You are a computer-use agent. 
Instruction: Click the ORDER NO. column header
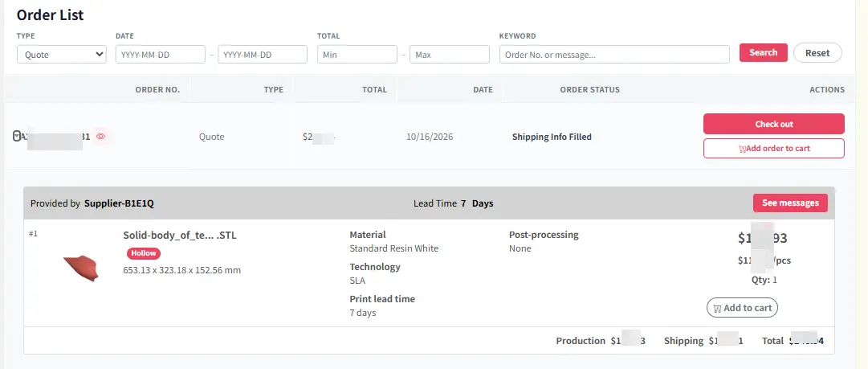157,90
